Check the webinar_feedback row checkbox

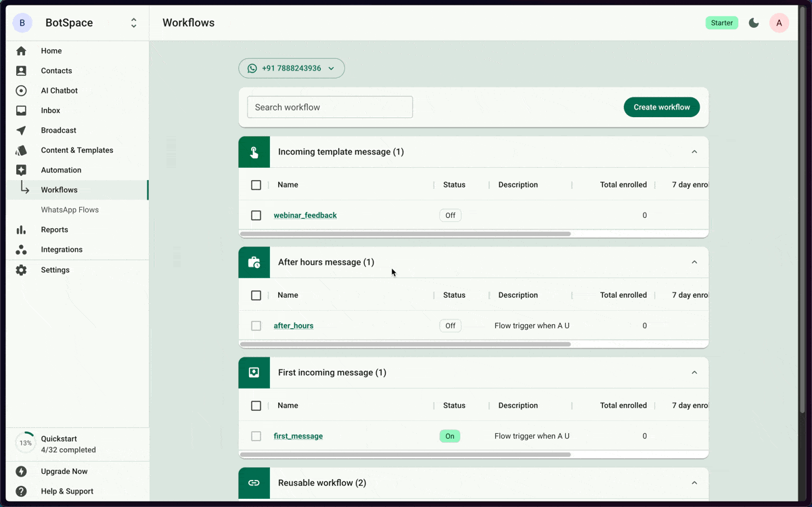click(x=256, y=215)
